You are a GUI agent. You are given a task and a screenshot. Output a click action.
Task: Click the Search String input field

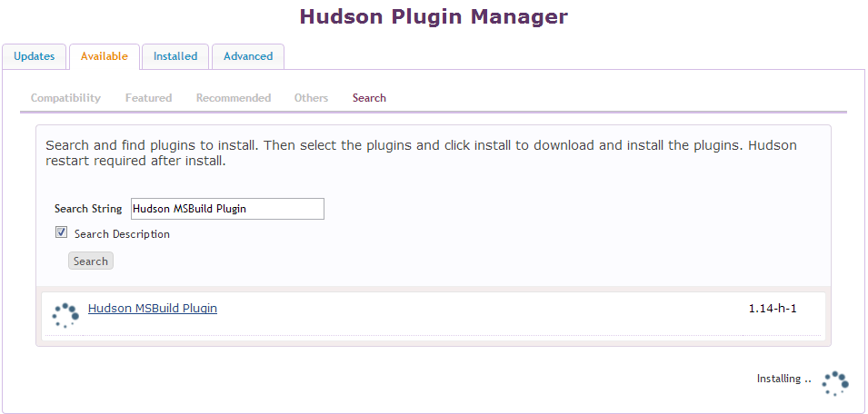pyautogui.click(x=227, y=209)
